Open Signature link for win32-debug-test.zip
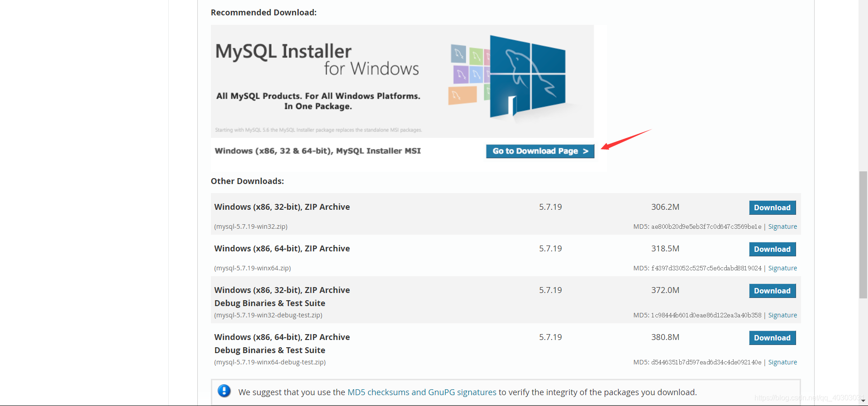The width and height of the screenshot is (868, 406). coord(782,315)
